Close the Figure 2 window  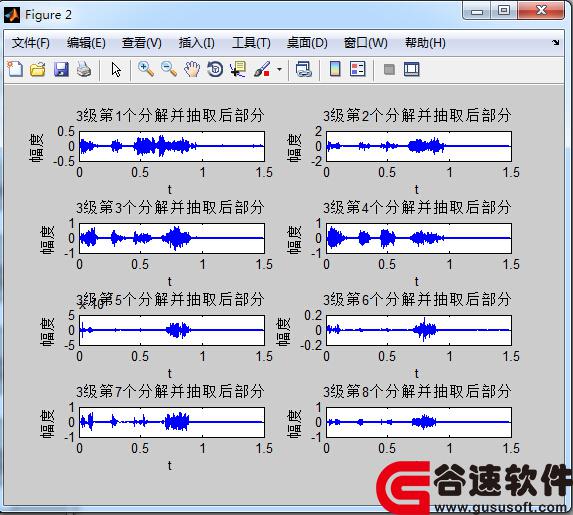click(541, 11)
